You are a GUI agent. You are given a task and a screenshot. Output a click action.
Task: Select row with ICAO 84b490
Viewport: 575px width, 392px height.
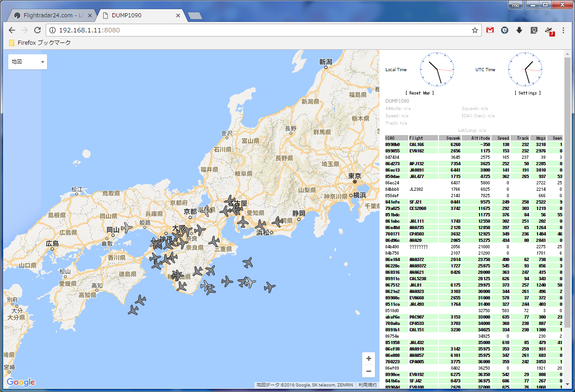pyautogui.click(x=474, y=246)
